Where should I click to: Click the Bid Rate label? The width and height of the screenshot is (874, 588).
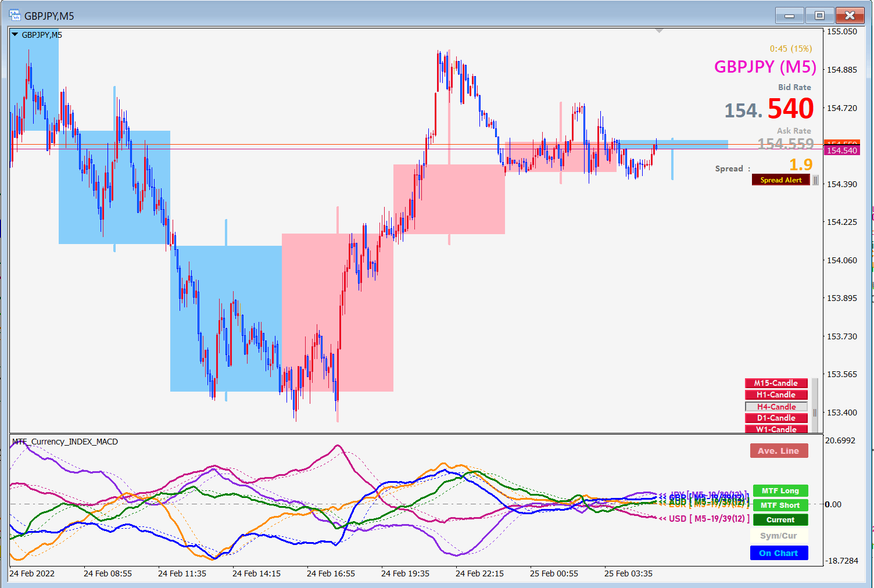[794, 87]
